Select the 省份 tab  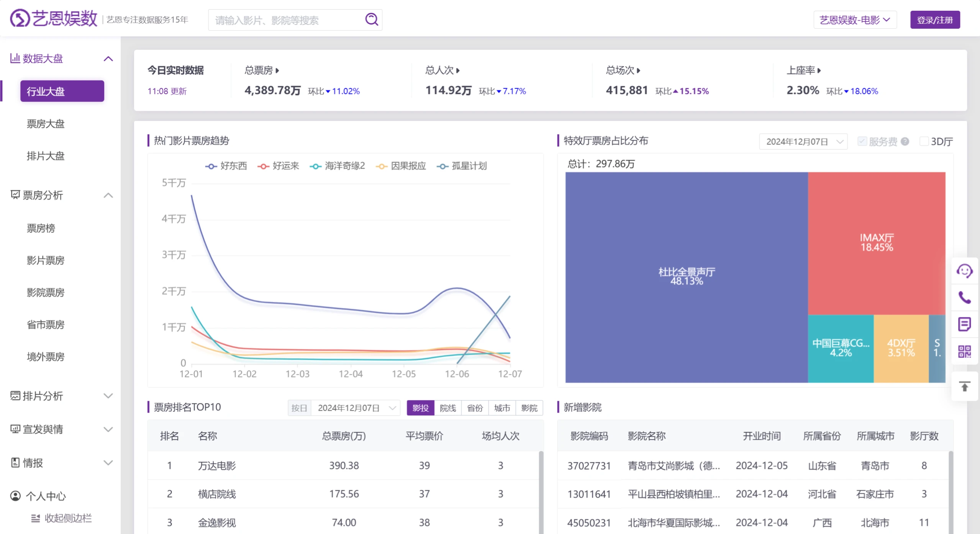coord(474,408)
